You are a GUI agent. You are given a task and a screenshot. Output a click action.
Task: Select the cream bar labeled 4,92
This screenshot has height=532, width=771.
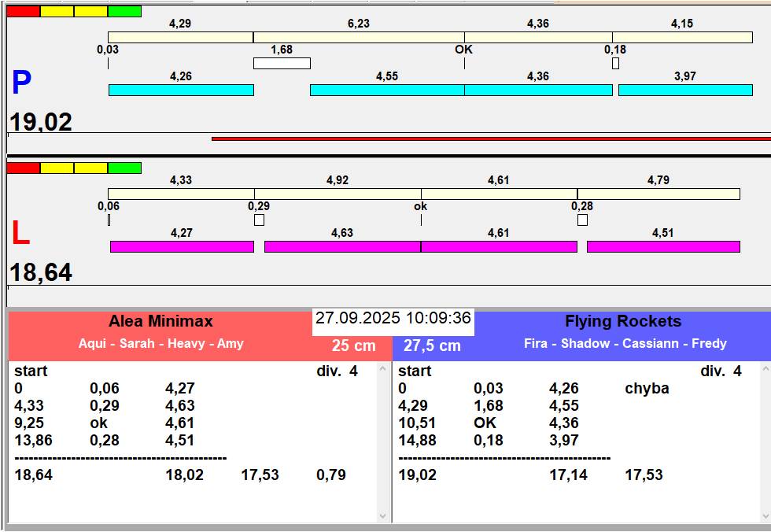(x=338, y=194)
